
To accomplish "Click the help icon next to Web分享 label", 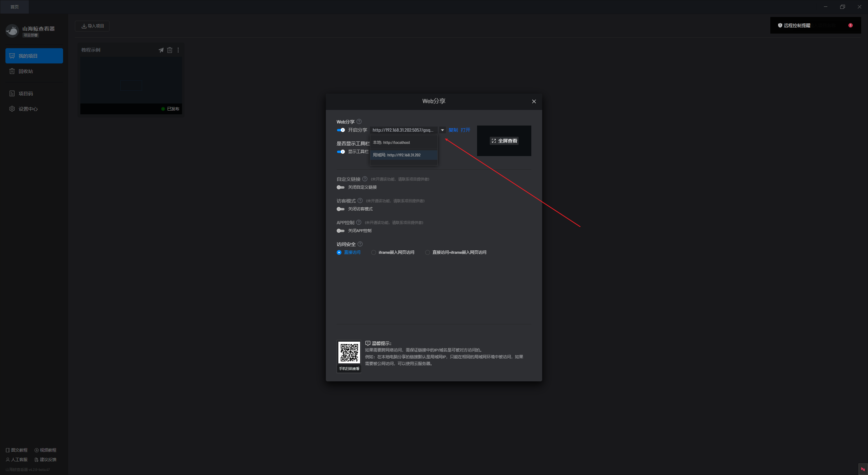I will coord(359,121).
